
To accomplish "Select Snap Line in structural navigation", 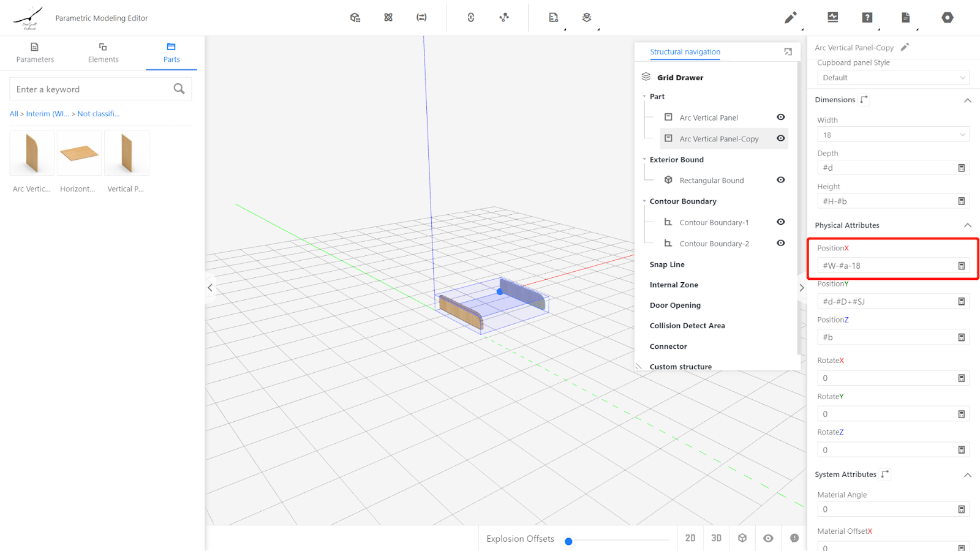I will [667, 264].
